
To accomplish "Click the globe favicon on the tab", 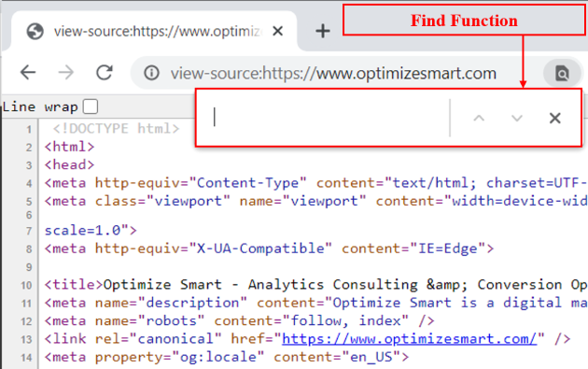I will (x=35, y=31).
